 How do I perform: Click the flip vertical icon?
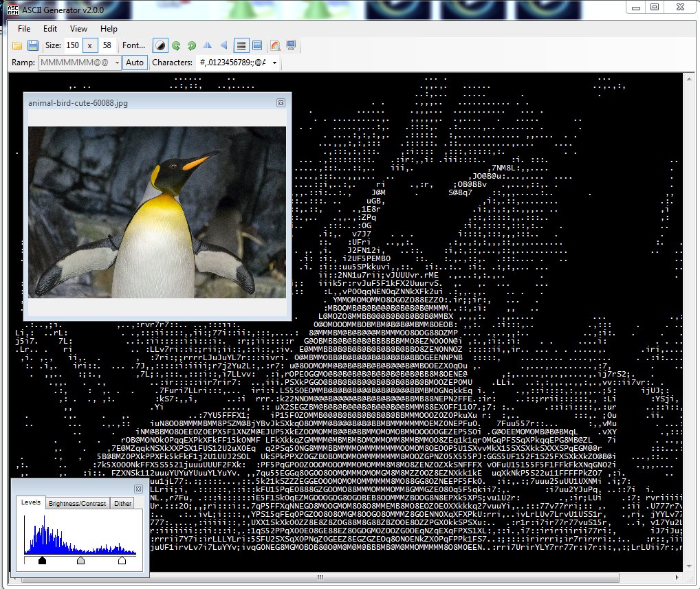[x=223, y=45]
